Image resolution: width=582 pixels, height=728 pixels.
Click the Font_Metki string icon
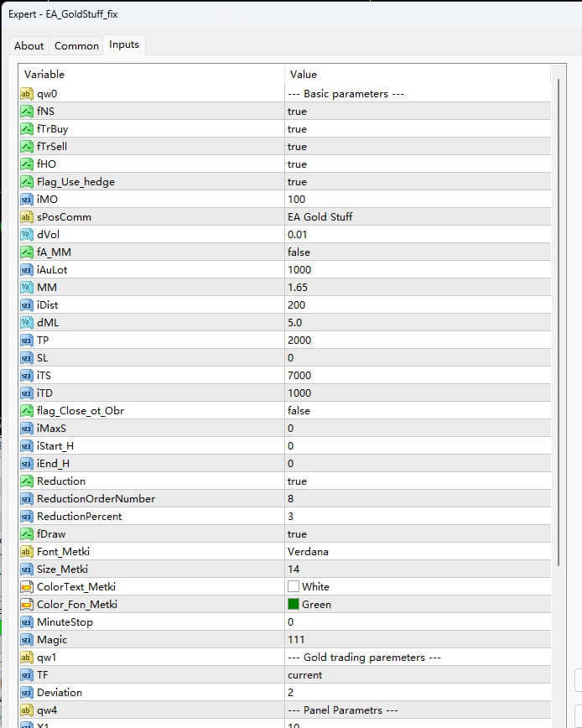(27, 552)
